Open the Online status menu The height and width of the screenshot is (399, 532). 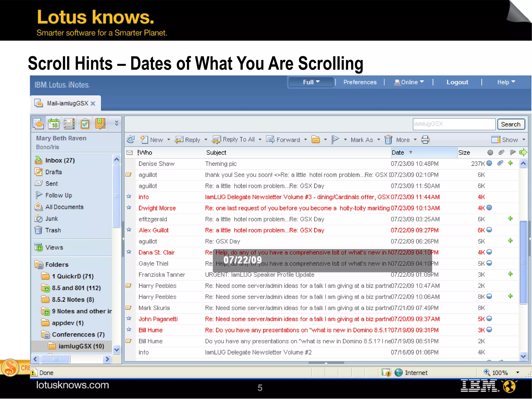[409, 82]
